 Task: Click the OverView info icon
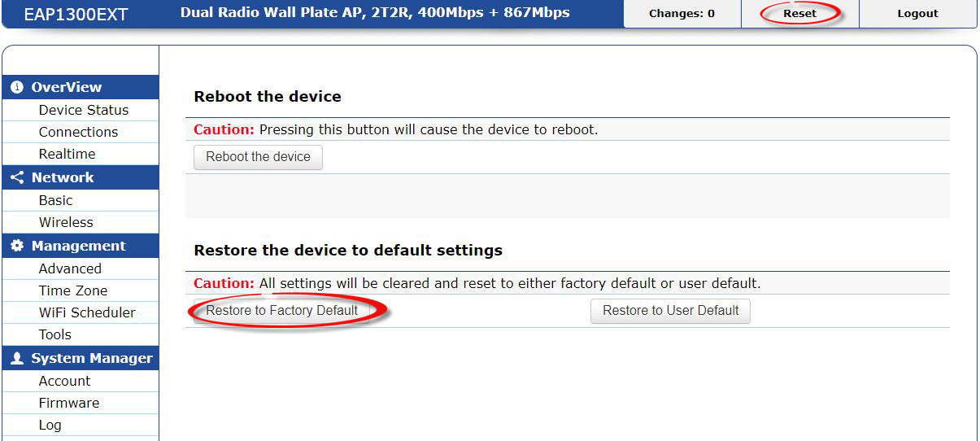coord(17,87)
